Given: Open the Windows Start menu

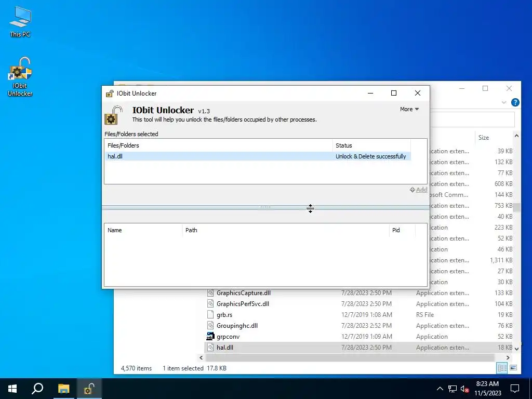Looking at the screenshot, I should point(12,389).
